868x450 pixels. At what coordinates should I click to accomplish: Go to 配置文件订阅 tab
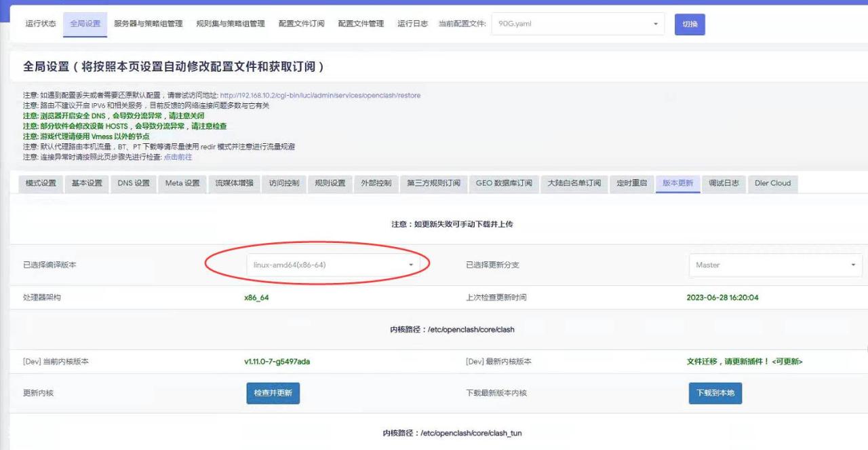301,24
